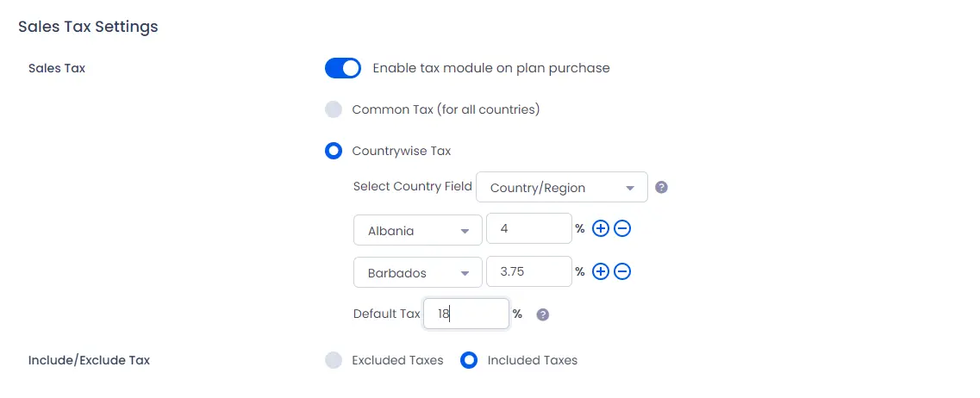Disable the tax module toggle switch

coord(343,68)
